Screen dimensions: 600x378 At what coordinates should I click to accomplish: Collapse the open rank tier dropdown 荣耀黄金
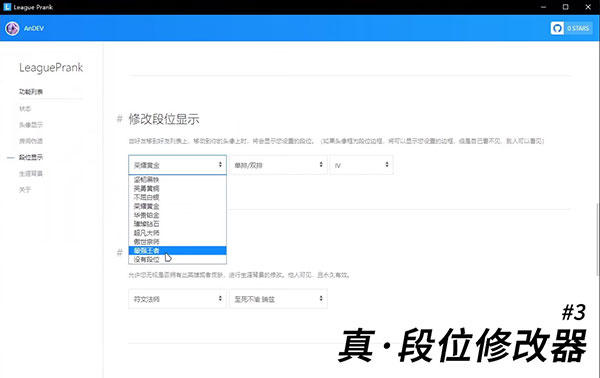(178, 165)
